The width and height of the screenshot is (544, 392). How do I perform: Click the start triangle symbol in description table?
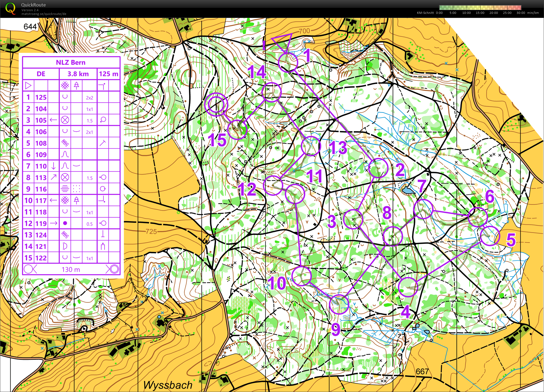(28, 86)
